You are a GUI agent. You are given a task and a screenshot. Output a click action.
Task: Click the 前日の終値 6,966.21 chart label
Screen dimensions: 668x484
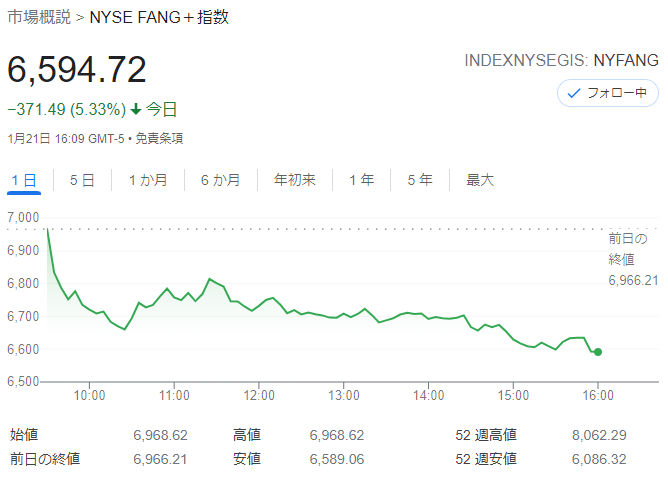tap(633, 259)
